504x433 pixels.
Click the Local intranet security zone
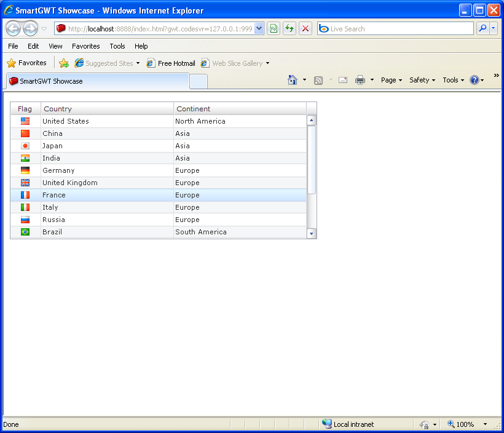coord(348,424)
